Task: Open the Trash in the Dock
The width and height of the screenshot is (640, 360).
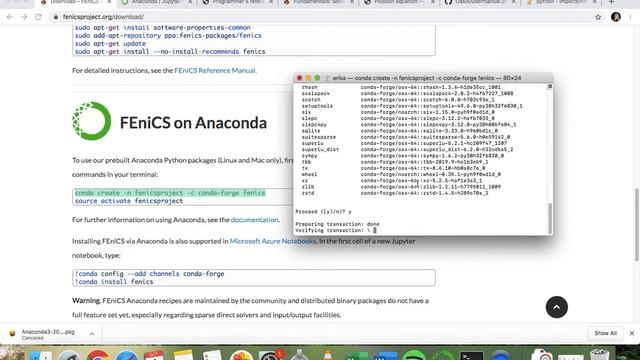Action: point(600,354)
